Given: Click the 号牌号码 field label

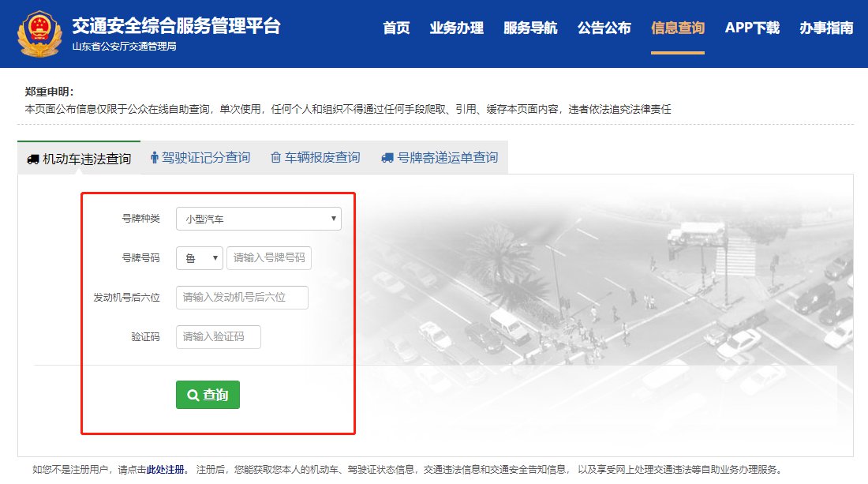Looking at the screenshot, I should coord(140,258).
